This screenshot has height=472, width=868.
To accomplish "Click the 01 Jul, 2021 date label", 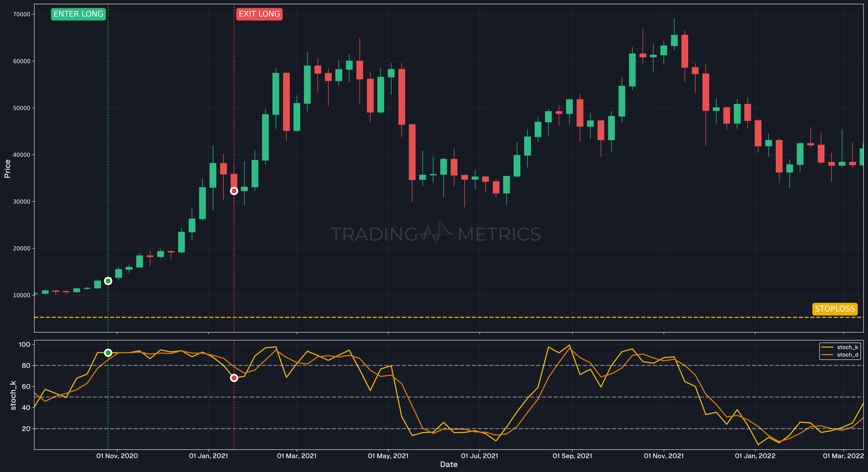I will point(480,456).
